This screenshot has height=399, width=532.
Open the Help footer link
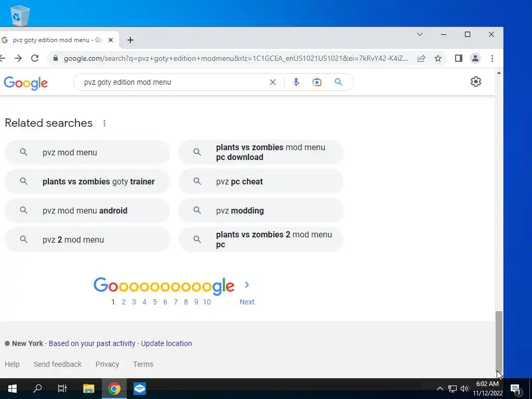(12, 364)
